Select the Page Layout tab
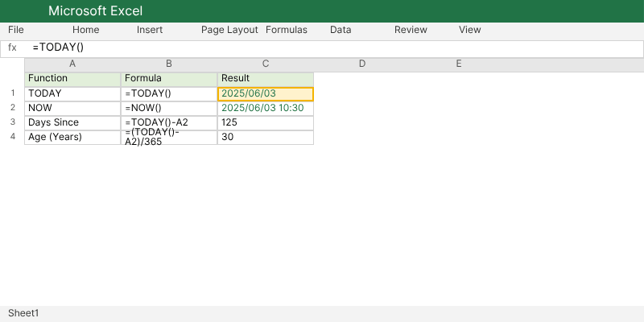Viewport: 644px width, 322px height. [x=229, y=30]
